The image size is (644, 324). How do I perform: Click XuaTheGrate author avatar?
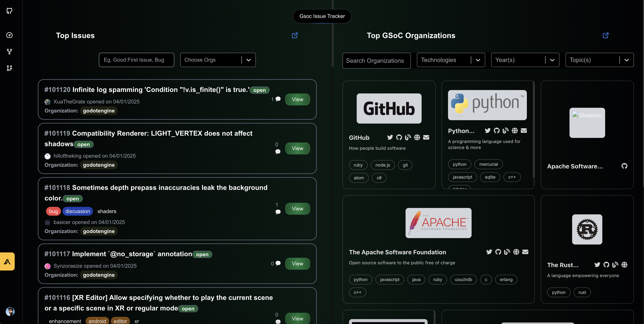(x=48, y=102)
